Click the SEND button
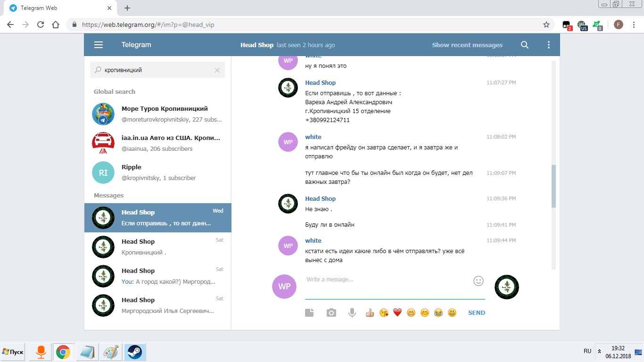The width and height of the screenshot is (644, 362). (x=477, y=313)
